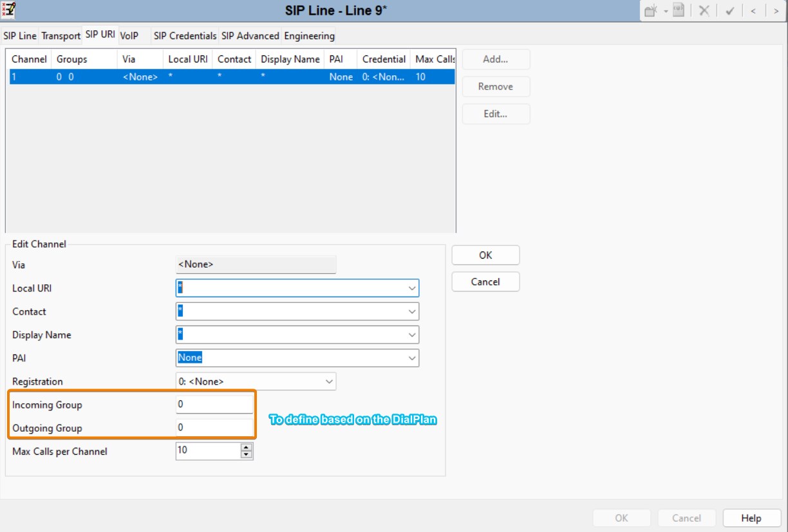The image size is (788, 532).
Task: Click the export as template icon
Action: point(679,11)
